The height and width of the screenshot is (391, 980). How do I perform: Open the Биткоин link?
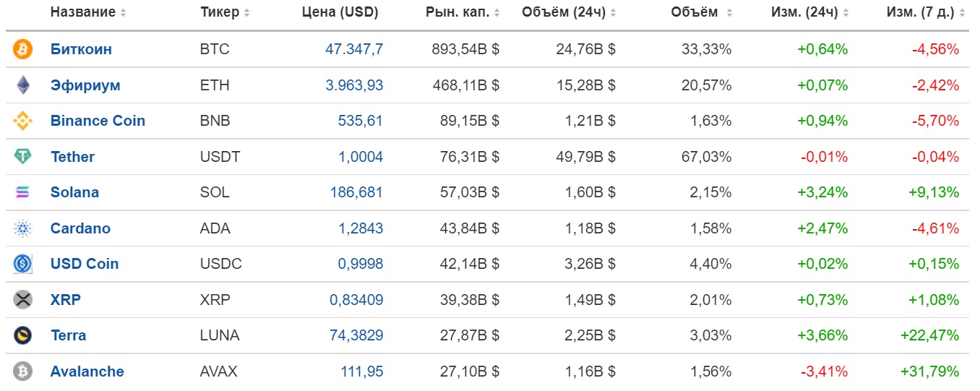(81, 50)
